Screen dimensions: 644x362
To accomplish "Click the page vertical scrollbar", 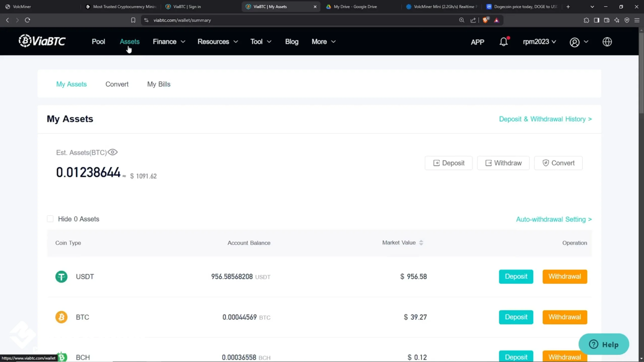I will click(641, 73).
